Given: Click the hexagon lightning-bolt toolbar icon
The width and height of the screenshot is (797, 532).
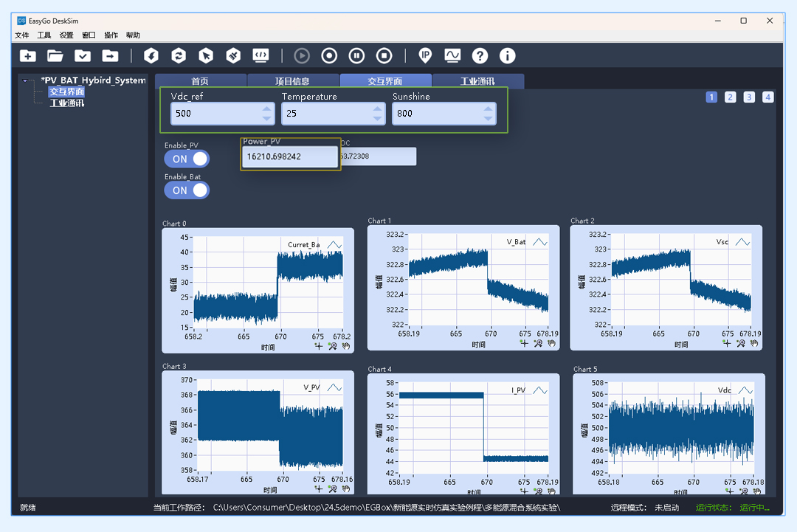Looking at the screenshot, I should pos(151,55).
